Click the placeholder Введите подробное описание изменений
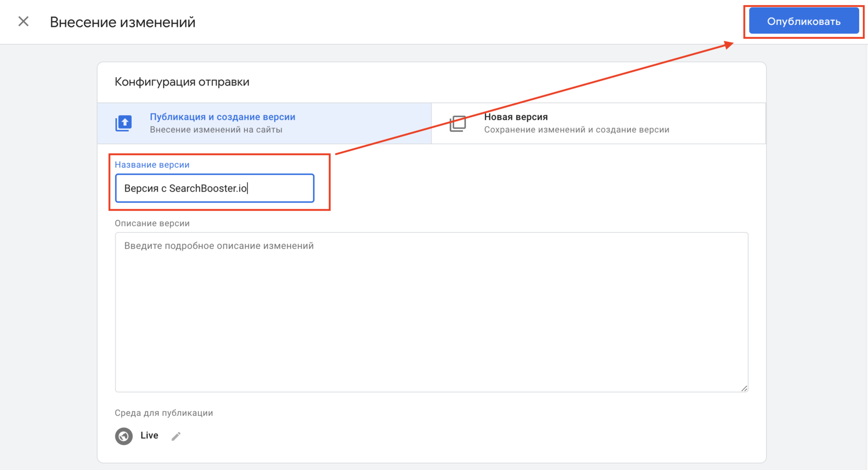868x470 pixels. pyautogui.click(x=219, y=246)
